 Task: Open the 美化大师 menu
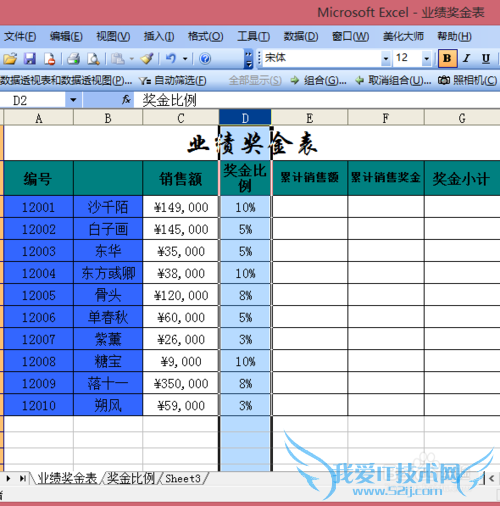tap(403, 36)
